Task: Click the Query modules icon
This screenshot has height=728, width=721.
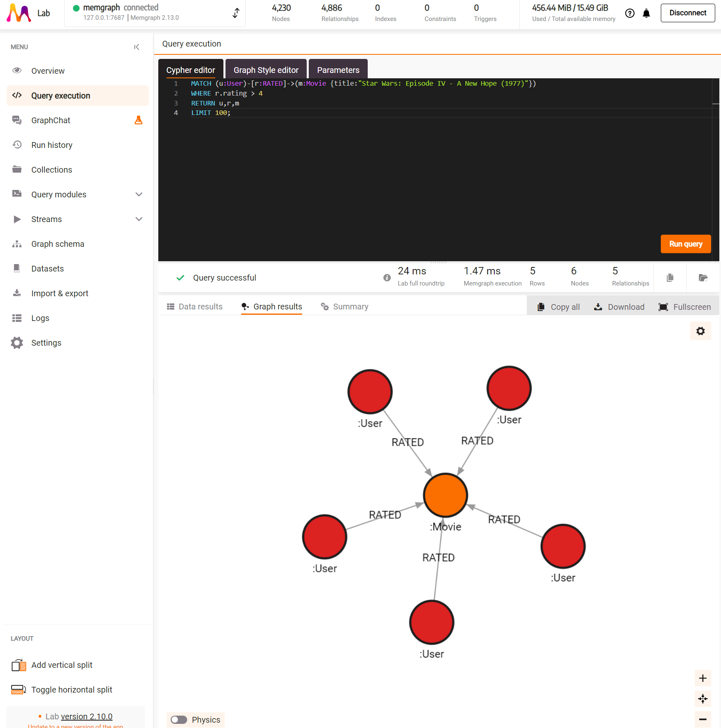Action: tap(17, 194)
